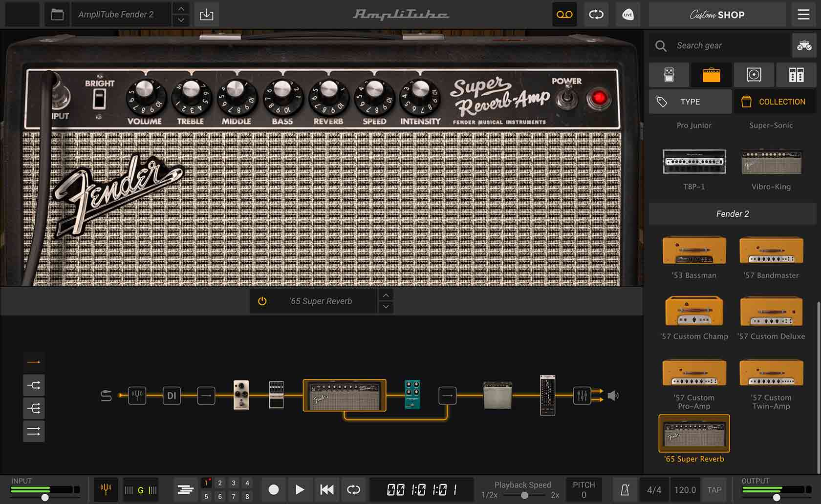Viewport: 821px width, 504px height.
Task: Open the tape recorder icon
Action: (x=564, y=15)
